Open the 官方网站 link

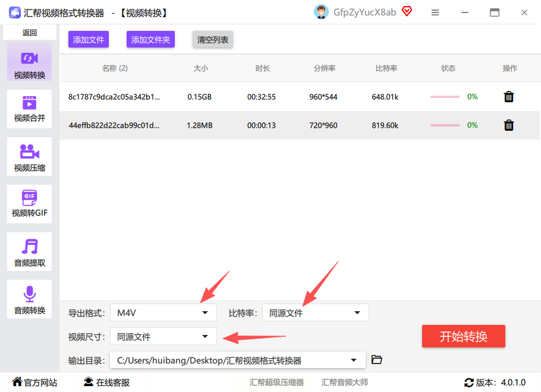34,382
